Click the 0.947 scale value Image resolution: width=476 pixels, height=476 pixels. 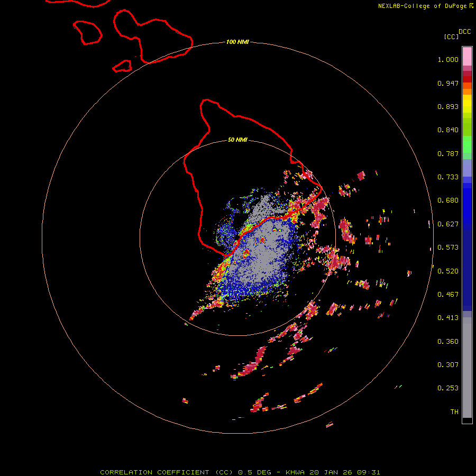(x=448, y=83)
